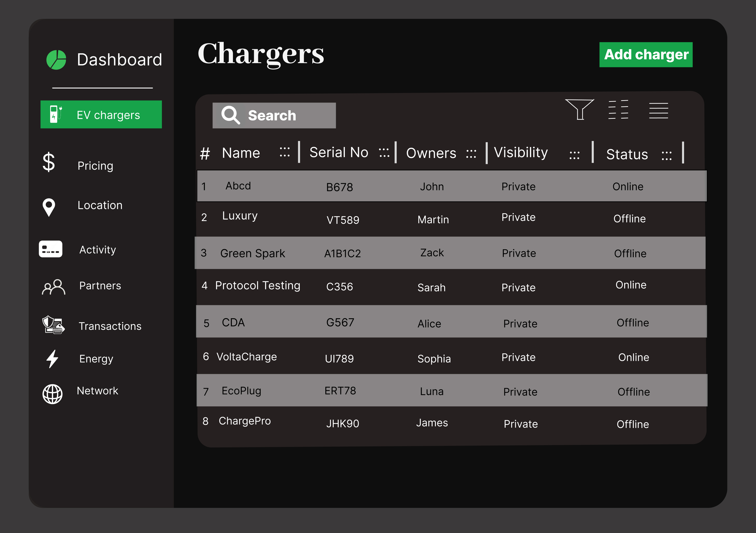Image resolution: width=756 pixels, height=533 pixels.
Task: Open the Status column options dots
Action: pos(666,155)
